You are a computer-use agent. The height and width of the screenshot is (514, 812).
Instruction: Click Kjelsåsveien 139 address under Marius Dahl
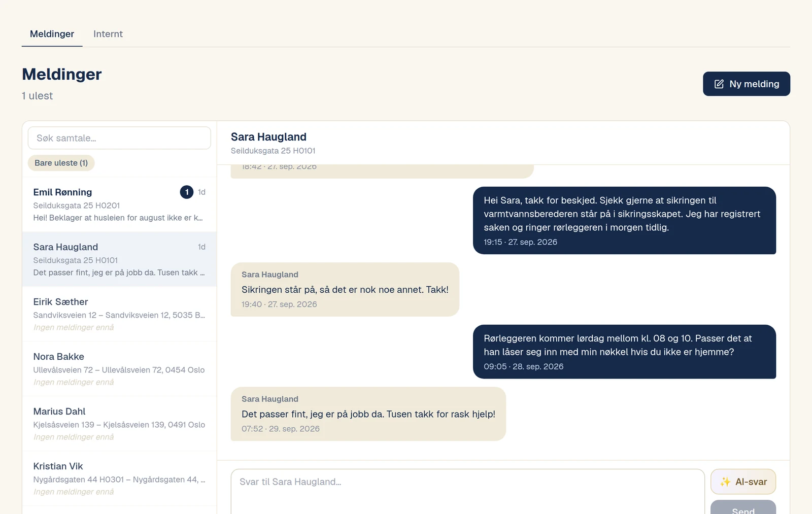point(119,425)
